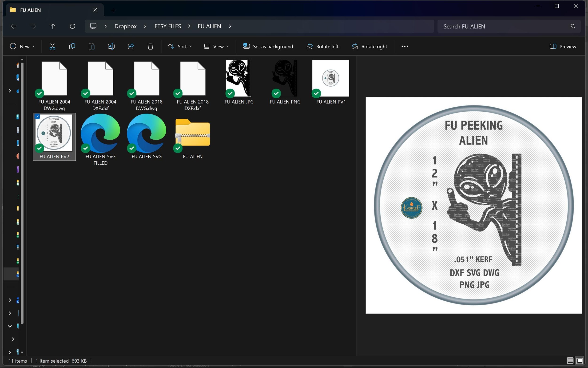Select the FU ALIEN JPG thumbnail

(238, 78)
